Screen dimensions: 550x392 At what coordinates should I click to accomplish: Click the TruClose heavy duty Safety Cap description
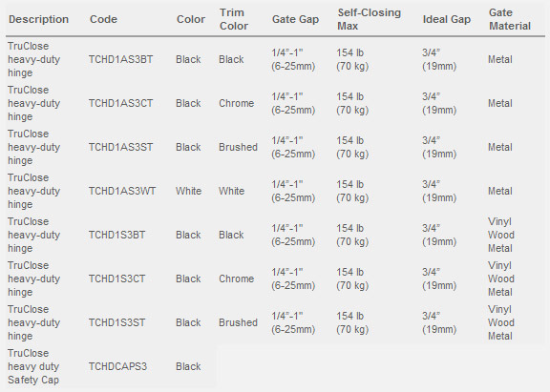click(x=33, y=366)
